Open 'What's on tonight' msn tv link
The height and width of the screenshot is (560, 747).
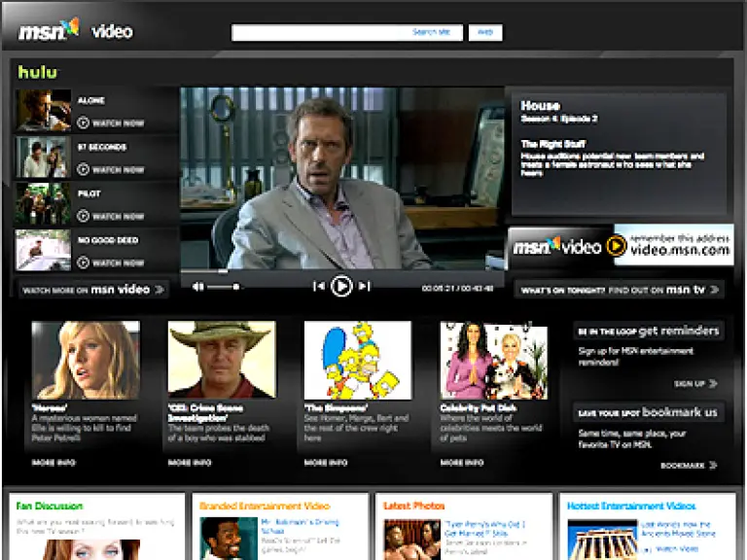click(620, 290)
